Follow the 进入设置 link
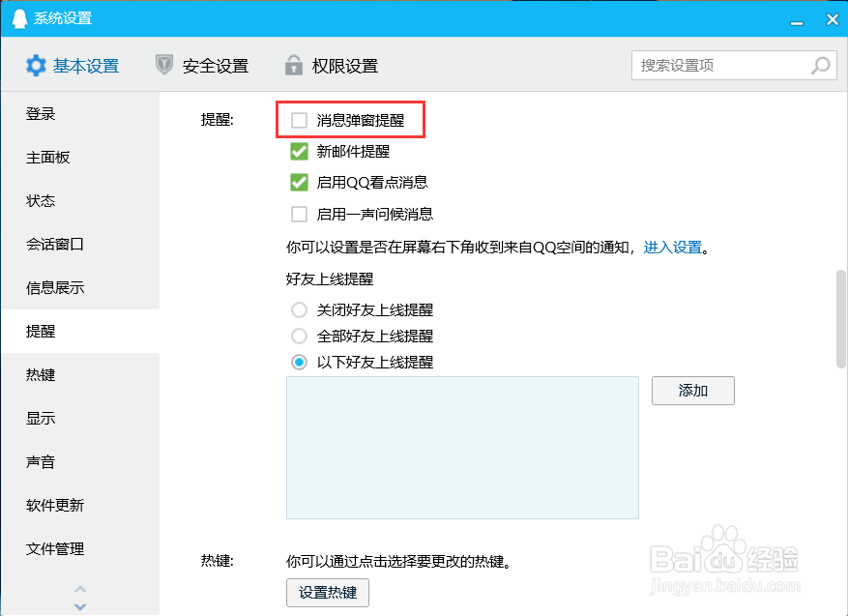 point(673,248)
